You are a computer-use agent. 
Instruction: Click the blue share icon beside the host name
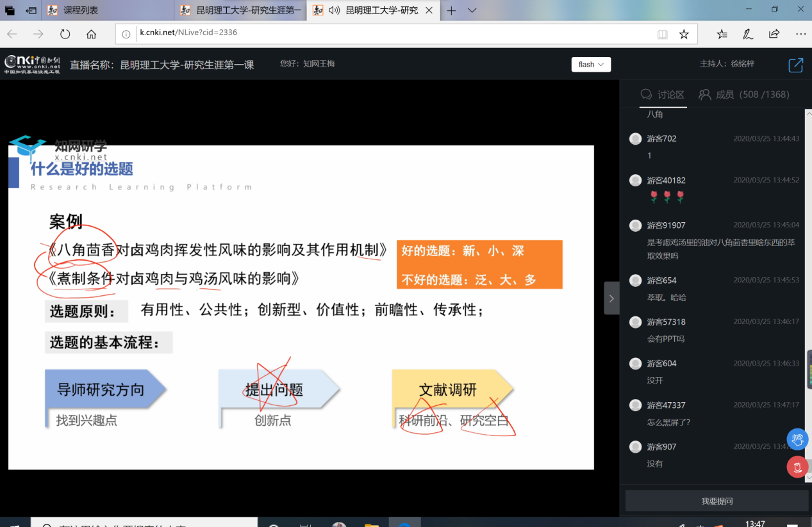pyautogui.click(x=795, y=65)
